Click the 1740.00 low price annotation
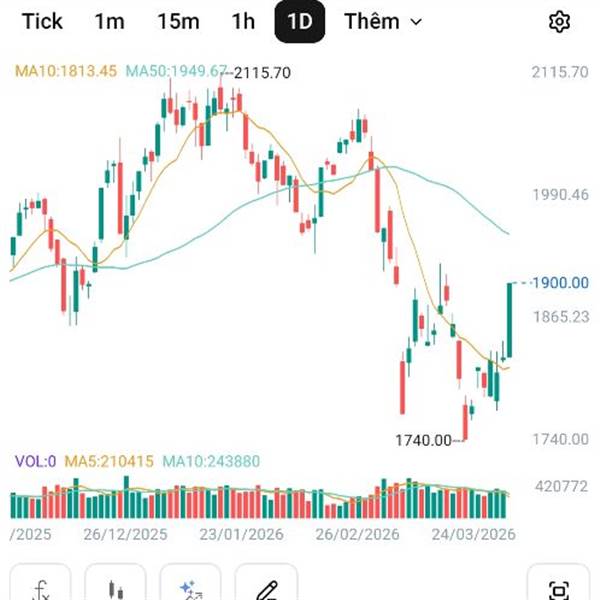 point(423,440)
